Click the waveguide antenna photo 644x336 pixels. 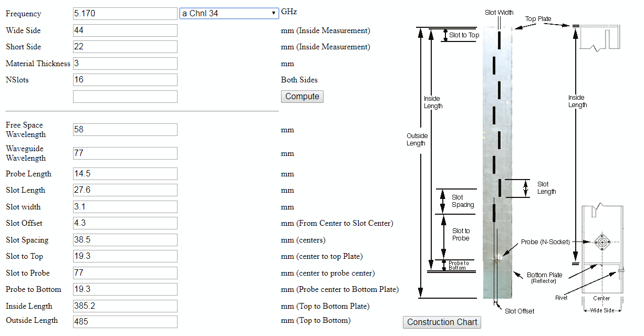[497, 163]
